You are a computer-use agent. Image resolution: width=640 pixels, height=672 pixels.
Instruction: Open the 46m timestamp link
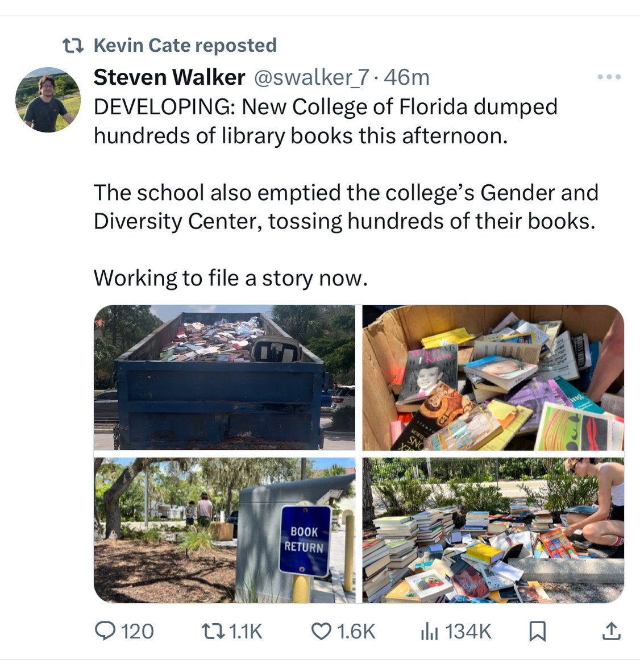[x=406, y=77]
